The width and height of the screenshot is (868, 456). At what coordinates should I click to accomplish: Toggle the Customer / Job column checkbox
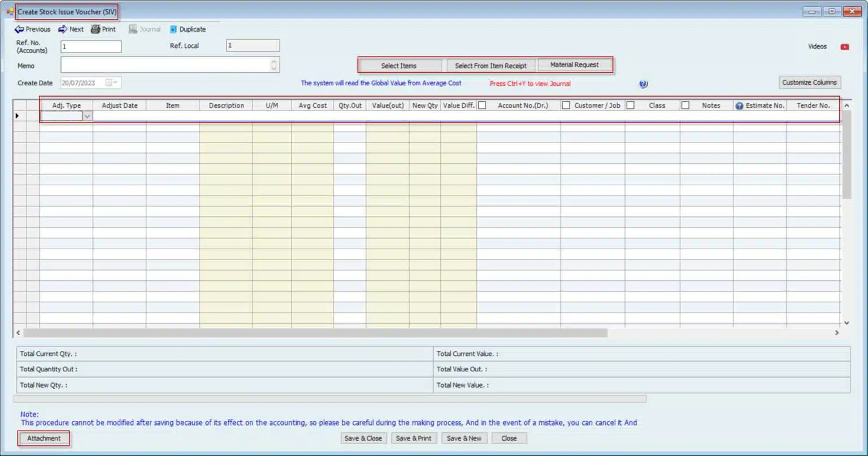(x=566, y=105)
